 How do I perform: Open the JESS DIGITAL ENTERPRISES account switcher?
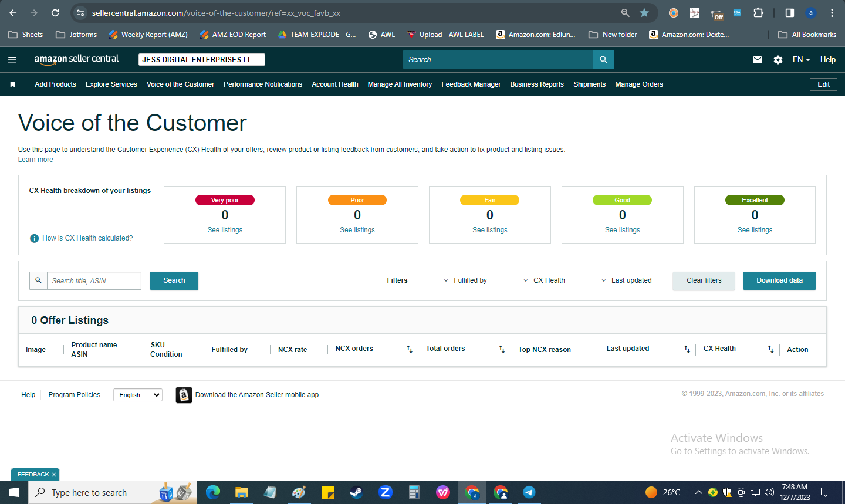[x=202, y=59]
